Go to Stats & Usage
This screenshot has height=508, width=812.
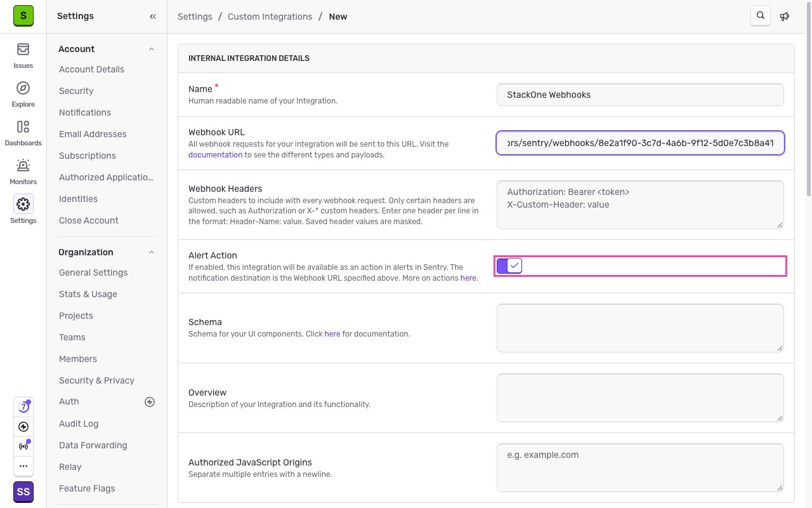coord(88,294)
